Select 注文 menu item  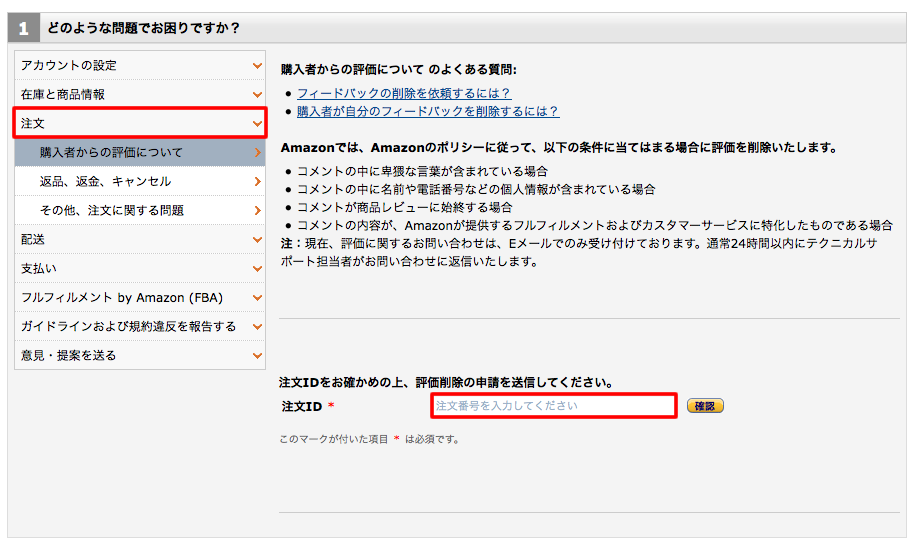pos(140,123)
